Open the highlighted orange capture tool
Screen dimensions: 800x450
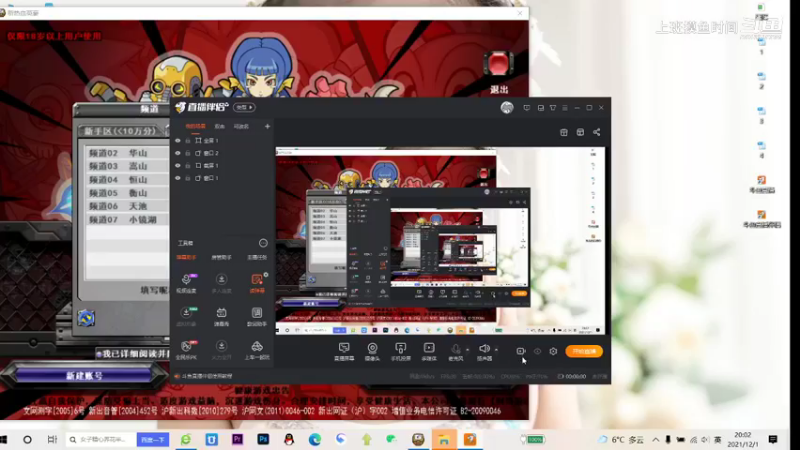pyautogui.click(x=257, y=283)
